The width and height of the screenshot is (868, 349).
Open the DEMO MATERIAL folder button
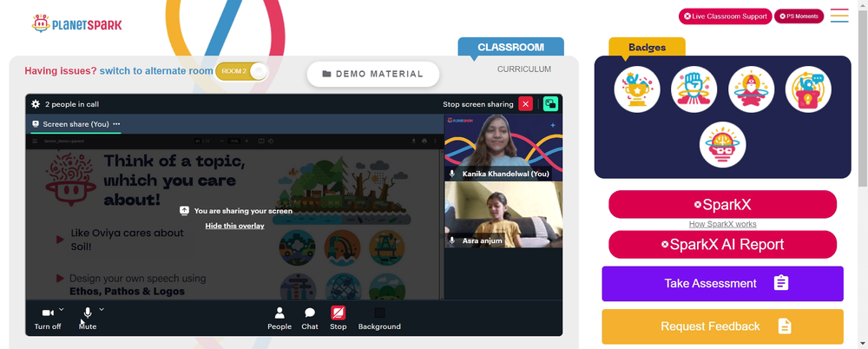coord(373,74)
